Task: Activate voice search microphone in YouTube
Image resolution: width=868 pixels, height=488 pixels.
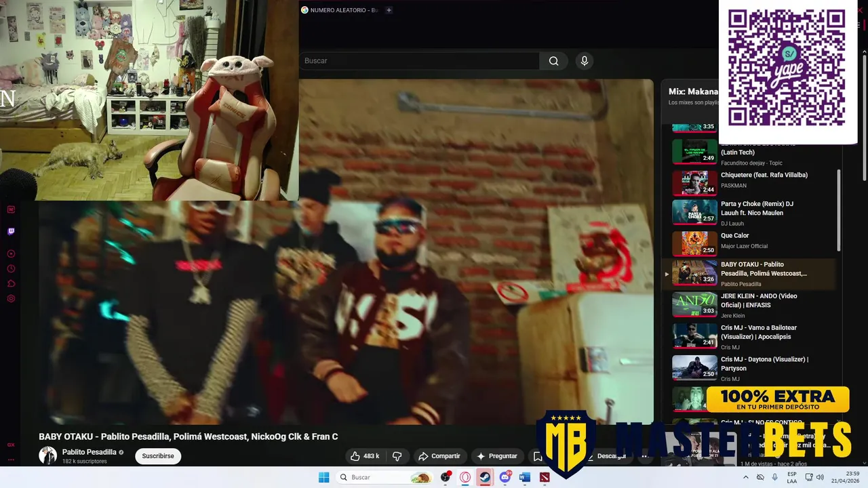Action: (585, 61)
